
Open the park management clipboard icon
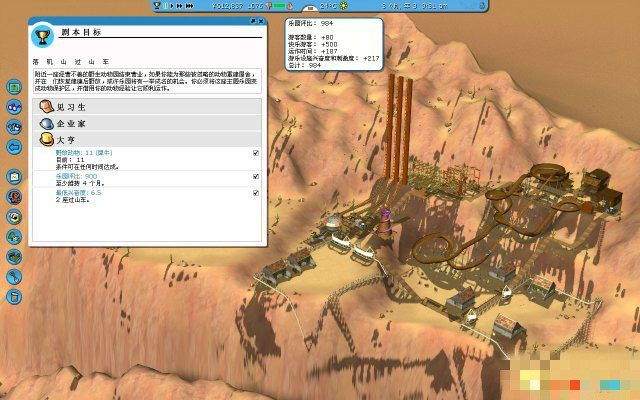(x=14, y=176)
